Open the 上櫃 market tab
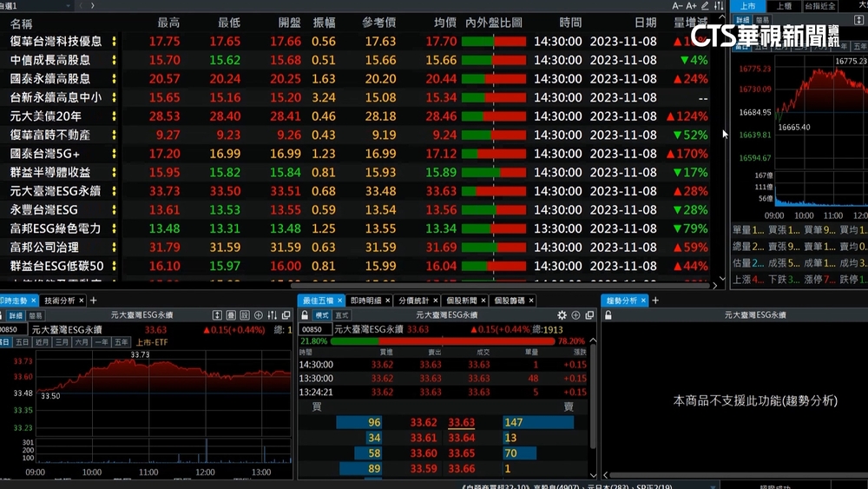Screen dimensions: 868x489 783,6
